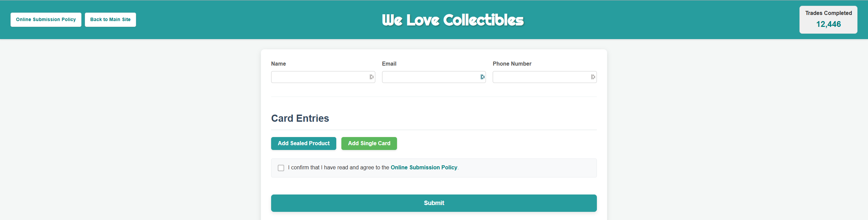Open the Online Submission Policy header button

(46, 20)
